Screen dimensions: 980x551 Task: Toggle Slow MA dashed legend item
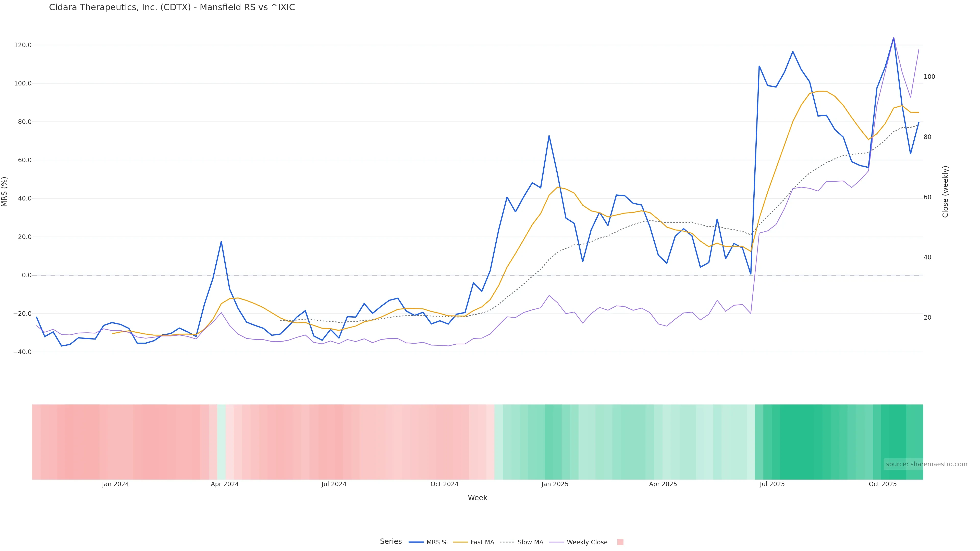click(x=530, y=542)
